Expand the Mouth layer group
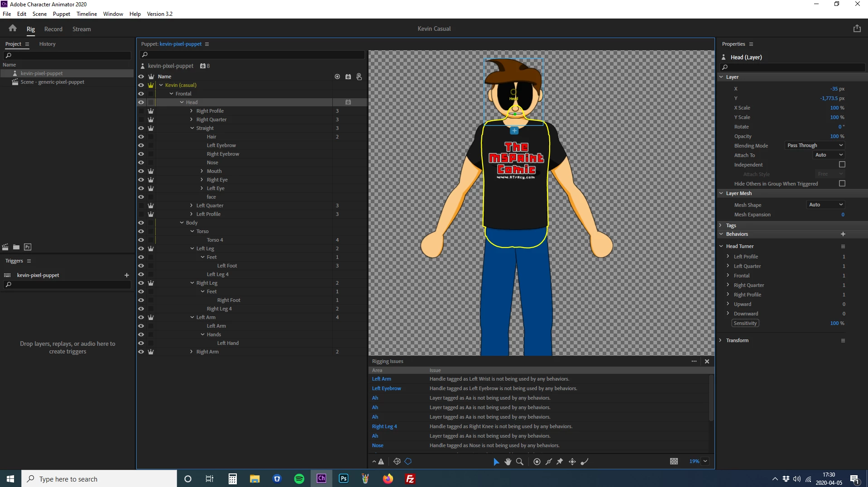This screenshot has width=868, height=487. tap(202, 171)
